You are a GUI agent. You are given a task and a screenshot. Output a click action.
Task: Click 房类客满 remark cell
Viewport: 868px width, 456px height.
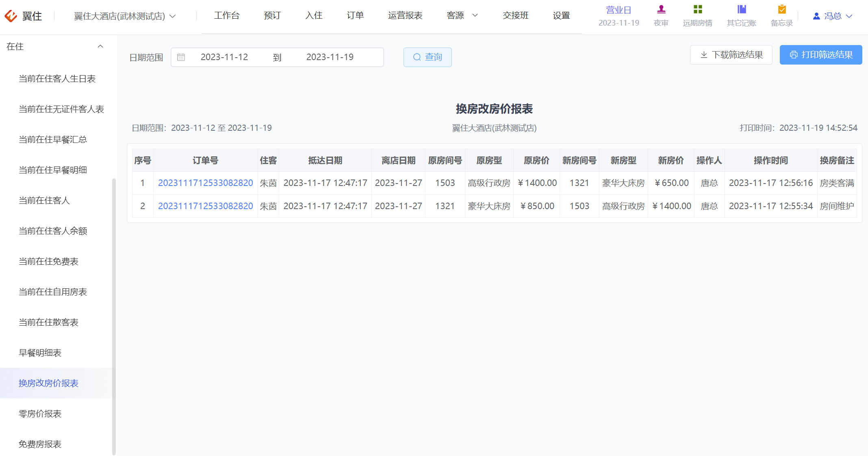tap(837, 183)
